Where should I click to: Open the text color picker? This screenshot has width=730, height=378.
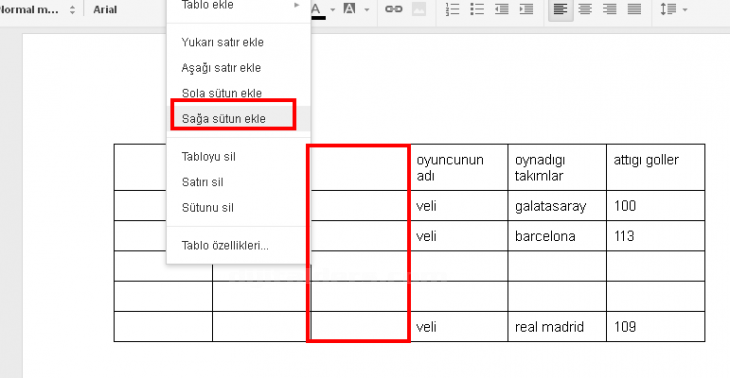tap(318, 10)
